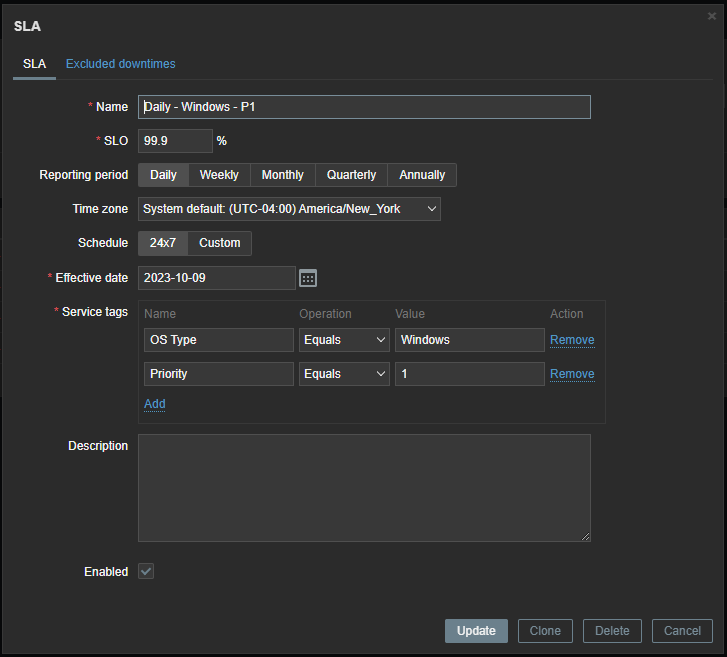Select Weekly reporting period
Image resolution: width=727 pixels, height=657 pixels.
click(x=219, y=175)
